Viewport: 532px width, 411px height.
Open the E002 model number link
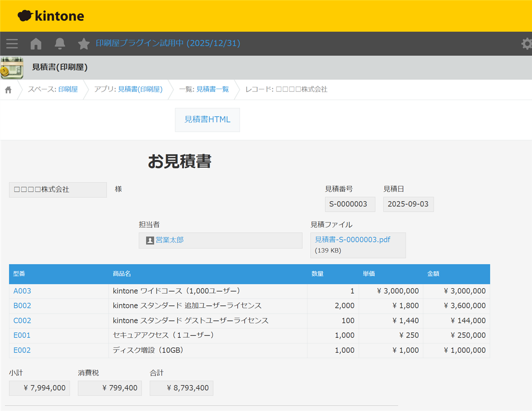click(x=22, y=350)
